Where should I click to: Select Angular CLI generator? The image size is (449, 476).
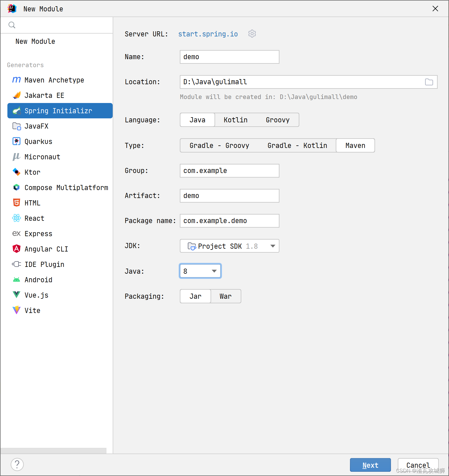(x=60, y=249)
